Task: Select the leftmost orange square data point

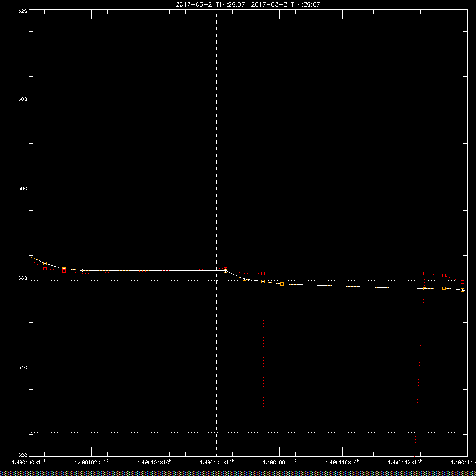Action: click(45, 264)
